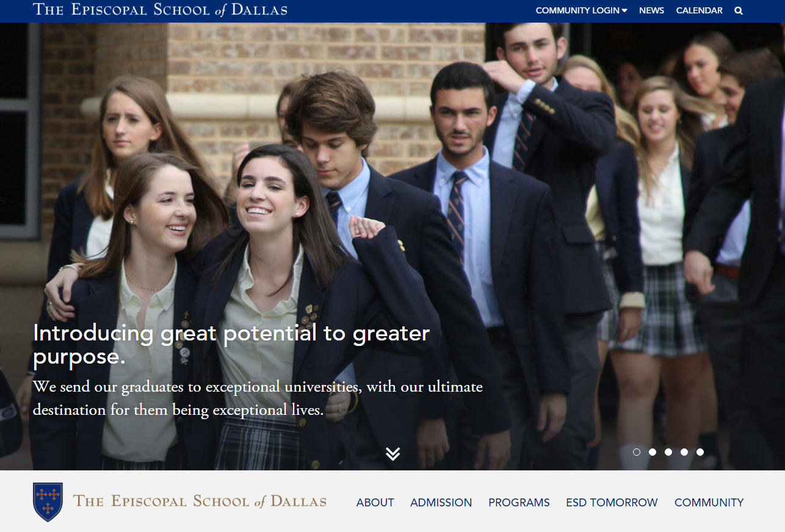The image size is (785, 532).
Task: Click the gold Episcopal School of Dallas wordmark
Action: click(x=200, y=501)
